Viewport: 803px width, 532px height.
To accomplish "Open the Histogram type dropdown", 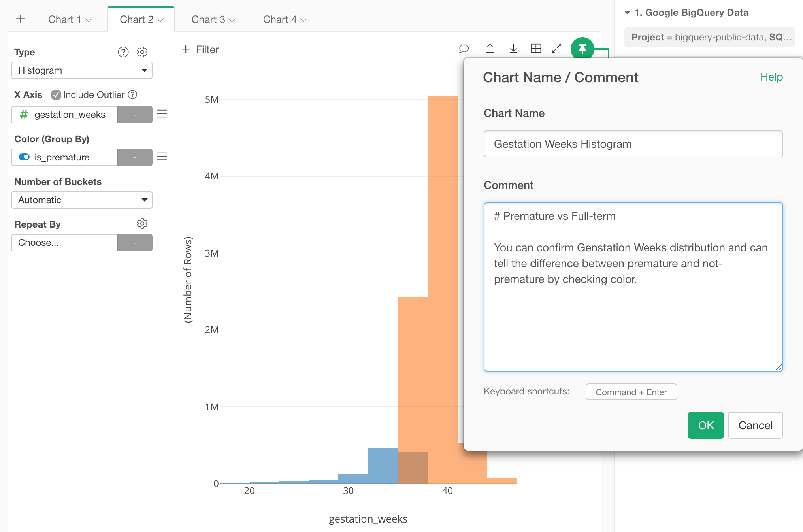I will click(82, 70).
